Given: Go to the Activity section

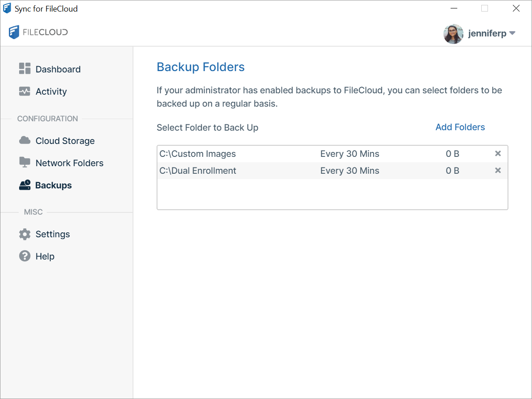Looking at the screenshot, I should 51,92.
